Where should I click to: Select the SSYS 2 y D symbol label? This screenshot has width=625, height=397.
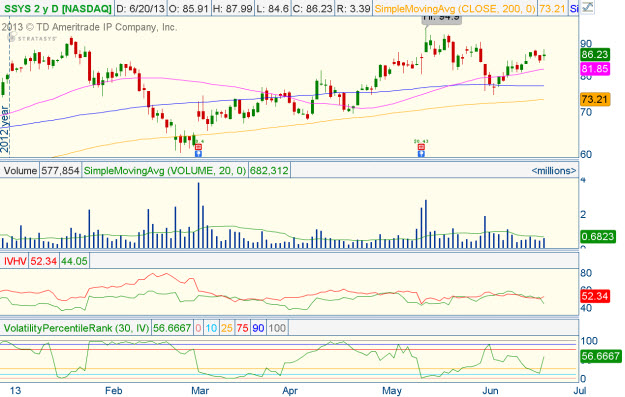point(57,8)
